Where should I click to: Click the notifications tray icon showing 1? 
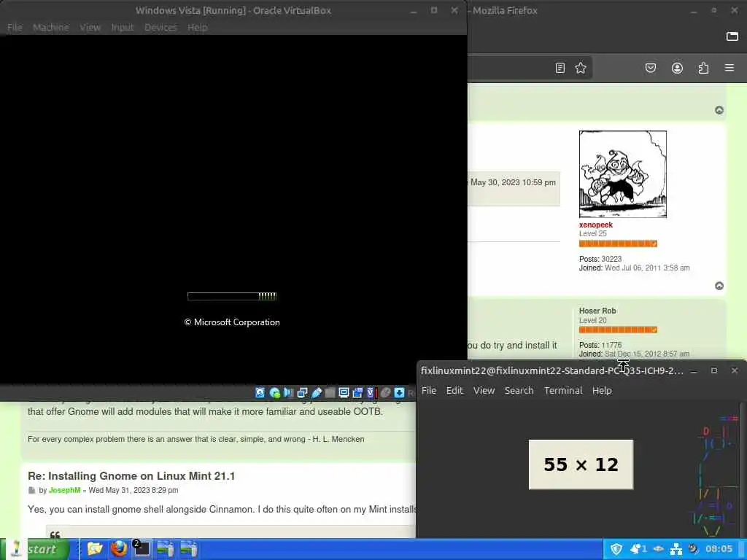point(638,549)
